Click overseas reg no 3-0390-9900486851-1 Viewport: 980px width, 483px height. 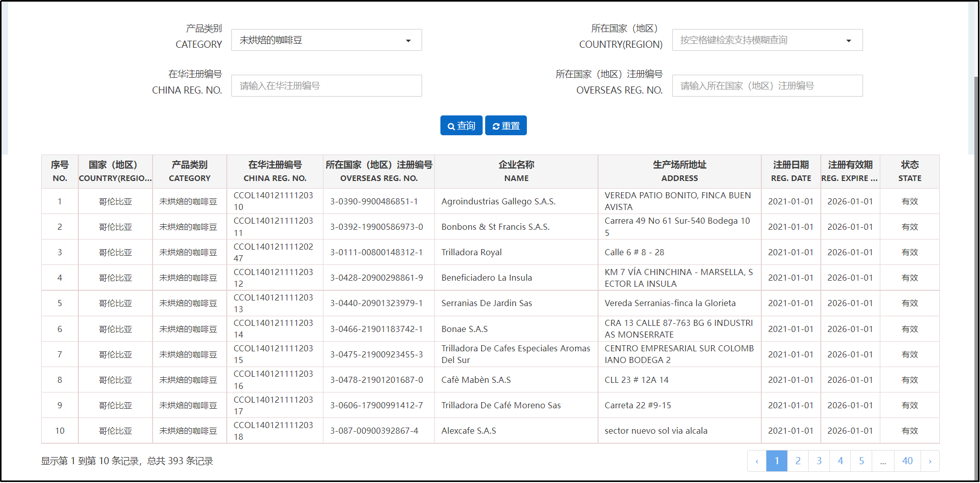374,201
